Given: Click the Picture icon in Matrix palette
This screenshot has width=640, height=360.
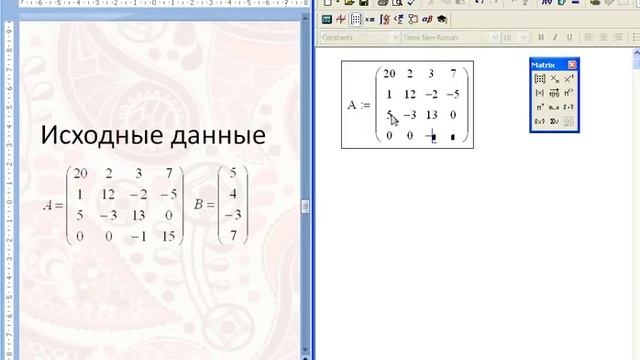Looking at the screenshot, I should (569, 121).
